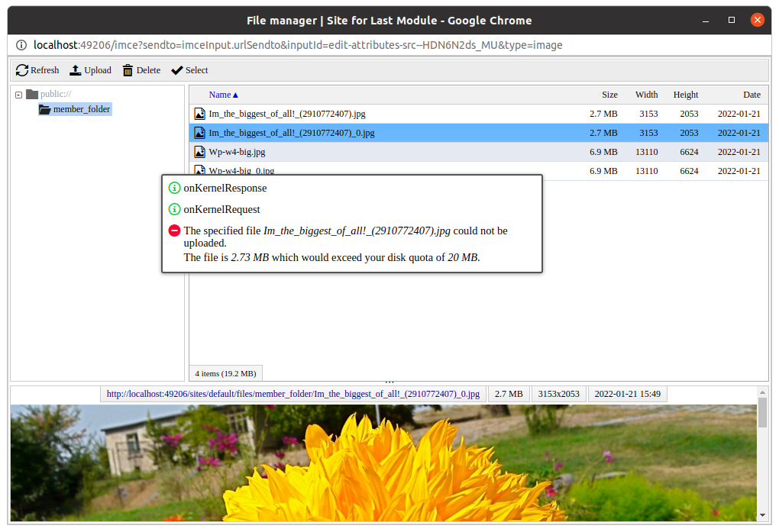Collapse the public:// tree node
Viewport: 779px width, 532px height.
[18, 95]
